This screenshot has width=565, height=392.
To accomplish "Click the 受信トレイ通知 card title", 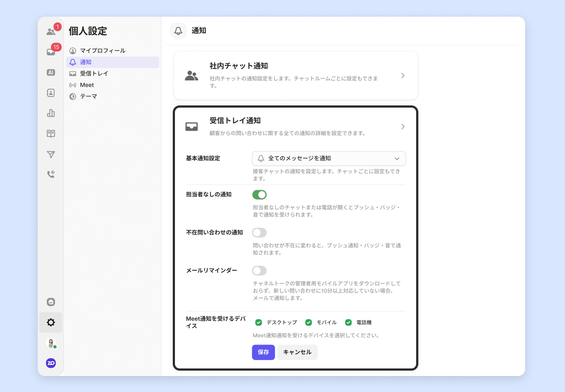I will (x=235, y=121).
